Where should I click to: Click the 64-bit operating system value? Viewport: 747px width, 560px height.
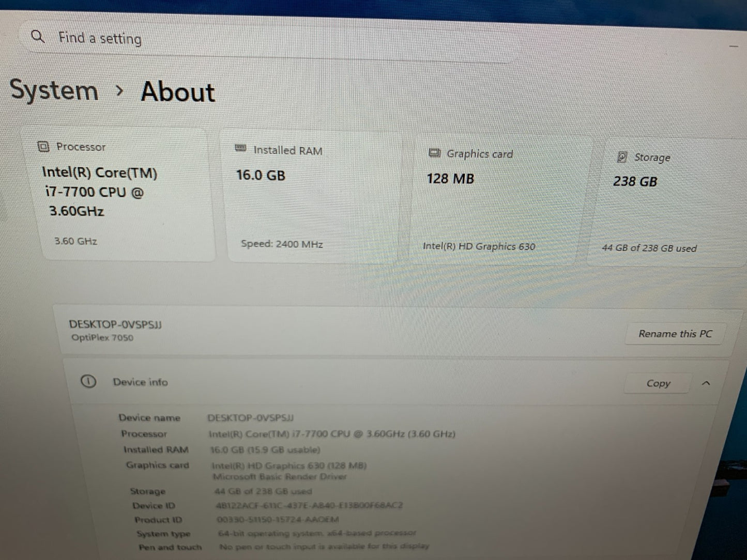point(317,533)
